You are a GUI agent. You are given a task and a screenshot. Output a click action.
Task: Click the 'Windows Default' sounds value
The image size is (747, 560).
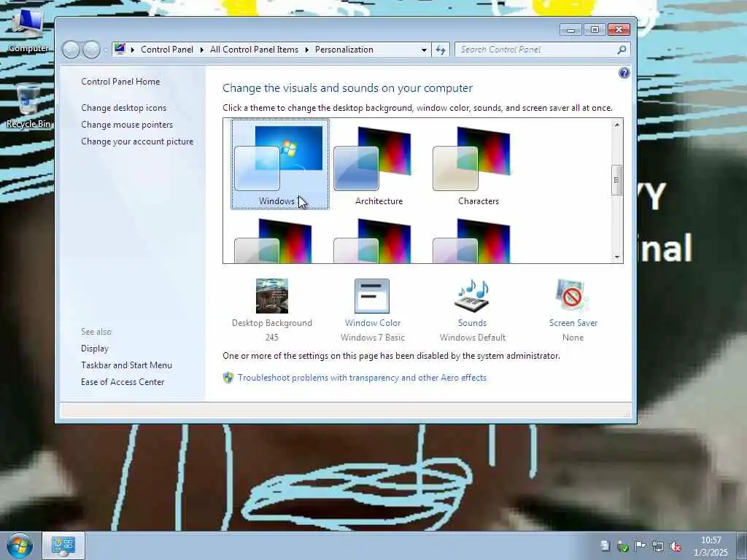pyautogui.click(x=473, y=338)
